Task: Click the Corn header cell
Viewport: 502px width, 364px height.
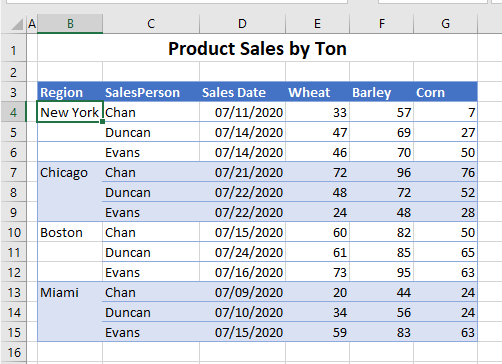Action: [x=445, y=92]
